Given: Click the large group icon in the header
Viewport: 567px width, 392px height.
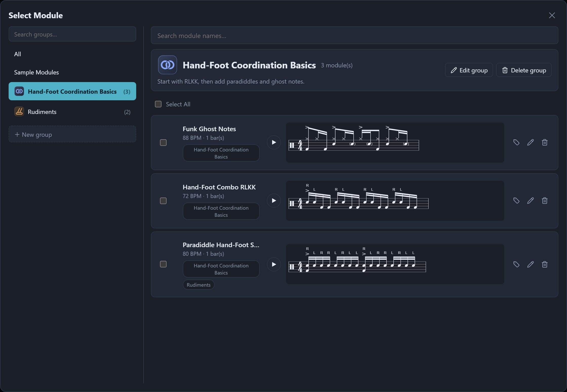Looking at the screenshot, I should (167, 65).
